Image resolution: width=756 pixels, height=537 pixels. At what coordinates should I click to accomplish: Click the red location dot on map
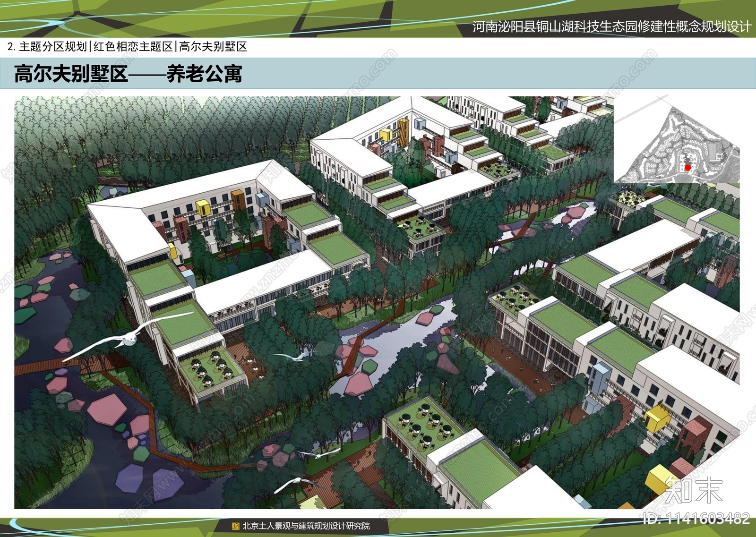[687, 167]
